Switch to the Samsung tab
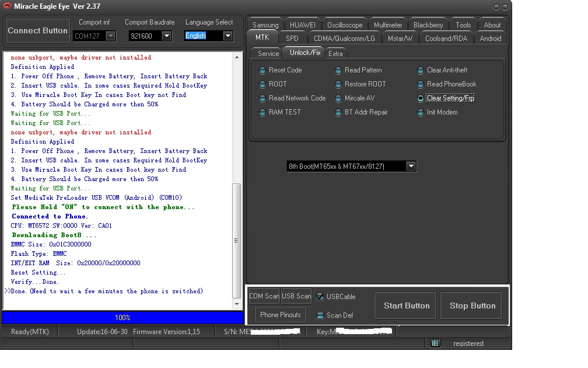Screen dimensions: 588x368 pos(265,25)
